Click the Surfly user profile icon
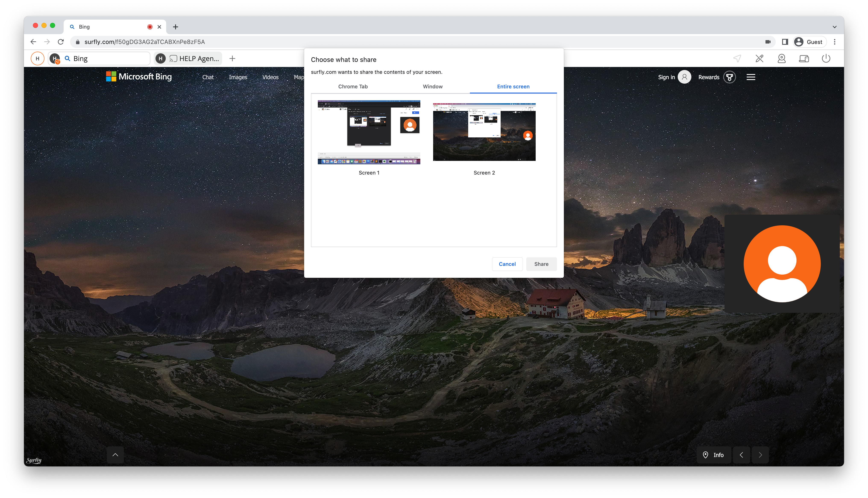This screenshot has height=498, width=868. point(781,58)
